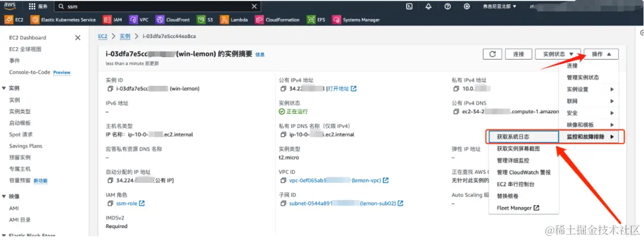Viewport: 644px width, 240px height.
Task: Copy the subnet ID value
Action: coord(283,204)
